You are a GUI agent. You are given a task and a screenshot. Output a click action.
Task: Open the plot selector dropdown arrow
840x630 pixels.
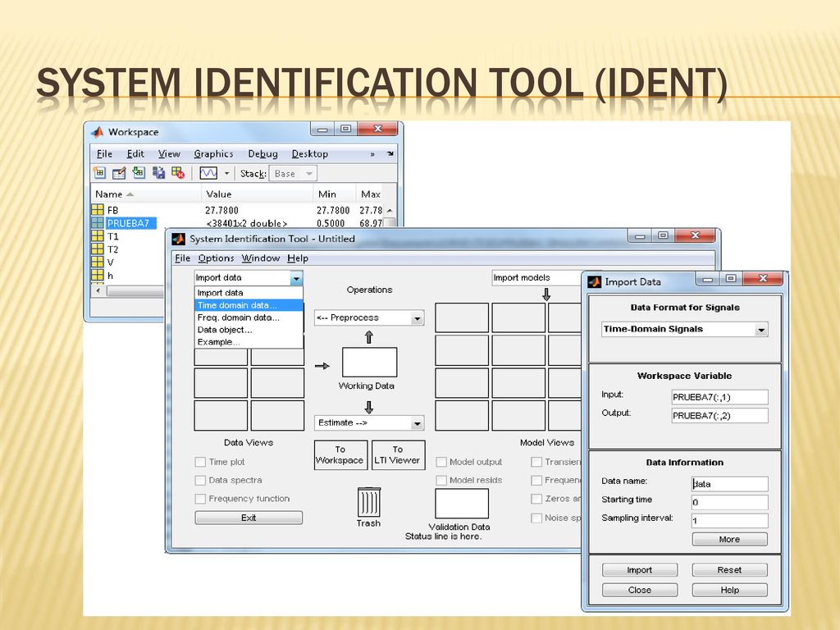pos(226,173)
